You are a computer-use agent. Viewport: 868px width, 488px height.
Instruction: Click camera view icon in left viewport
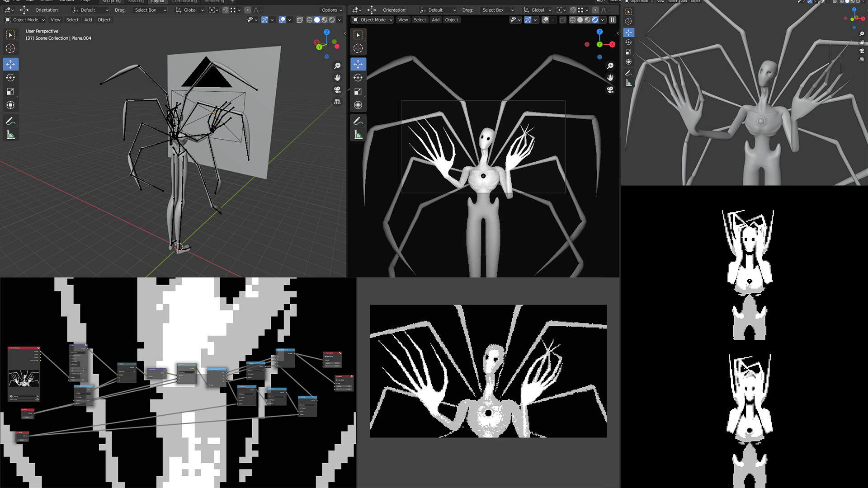point(337,90)
